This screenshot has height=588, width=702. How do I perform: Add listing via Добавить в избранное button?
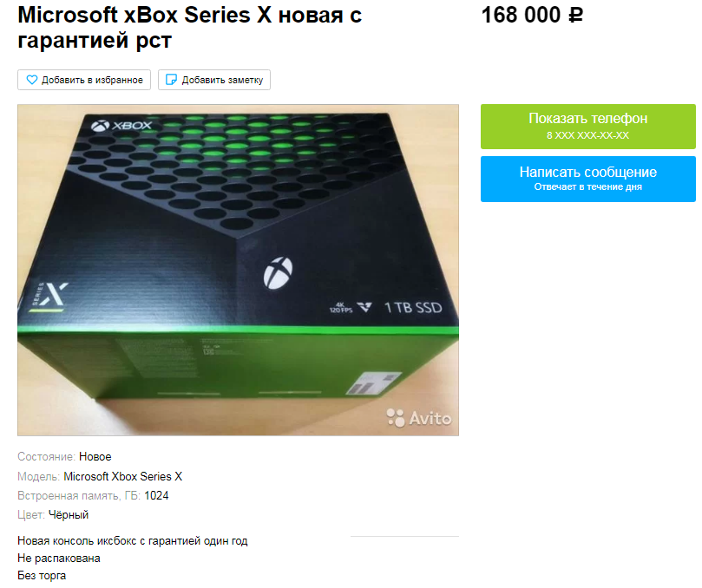(84, 80)
